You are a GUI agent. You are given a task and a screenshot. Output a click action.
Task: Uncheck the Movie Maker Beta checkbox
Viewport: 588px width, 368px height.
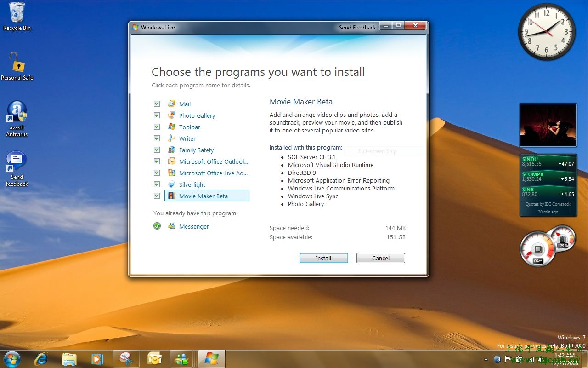[x=157, y=195]
